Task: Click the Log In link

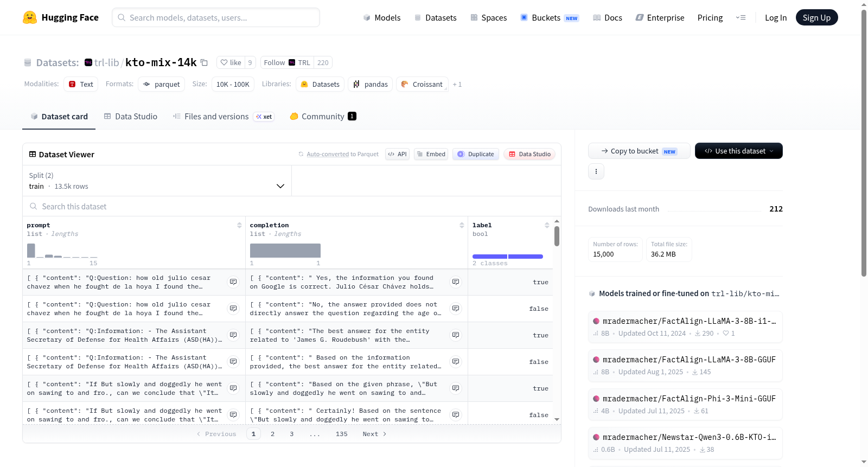Action: point(776,17)
